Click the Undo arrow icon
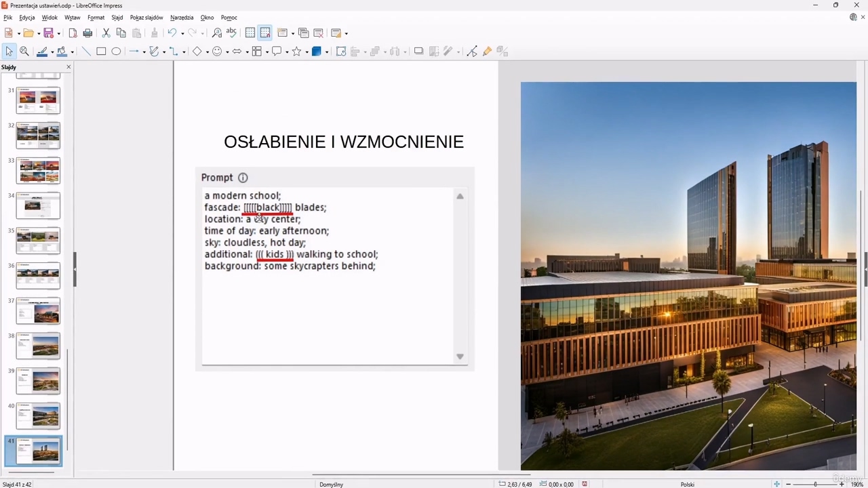868x488 pixels. point(172,33)
